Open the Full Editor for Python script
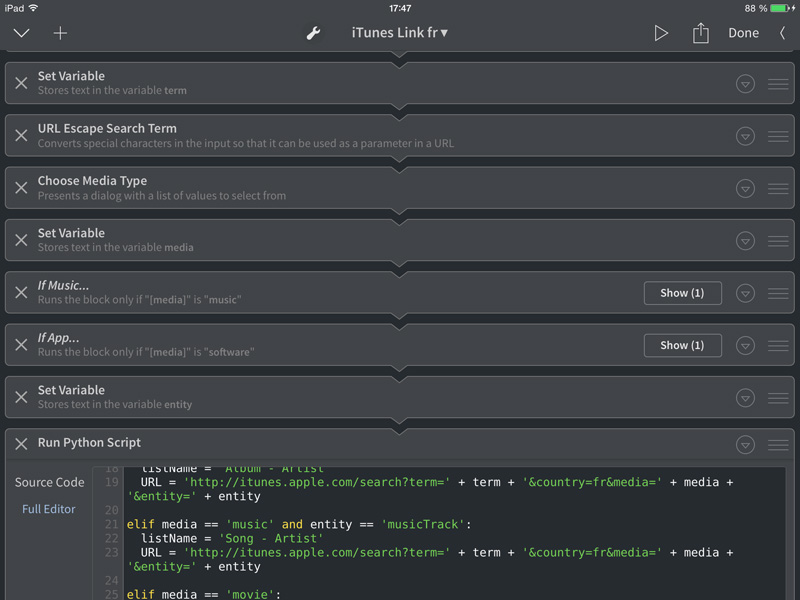The width and height of the screenshot is (800, 600). (49, 509)
